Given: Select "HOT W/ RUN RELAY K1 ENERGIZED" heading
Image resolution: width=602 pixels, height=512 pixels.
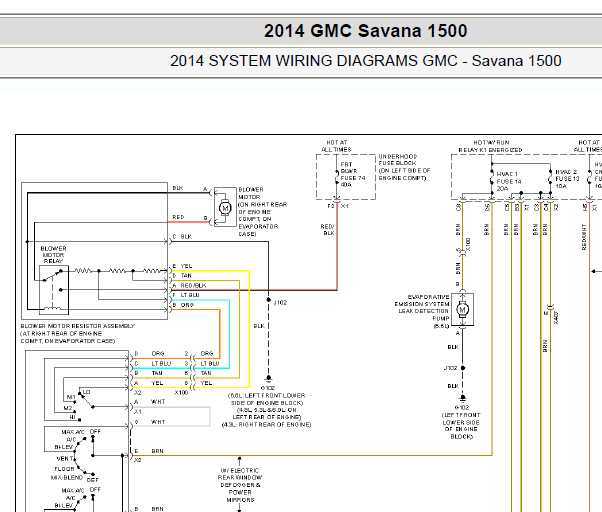Looking at the screenshot, I should coord(491,146).
